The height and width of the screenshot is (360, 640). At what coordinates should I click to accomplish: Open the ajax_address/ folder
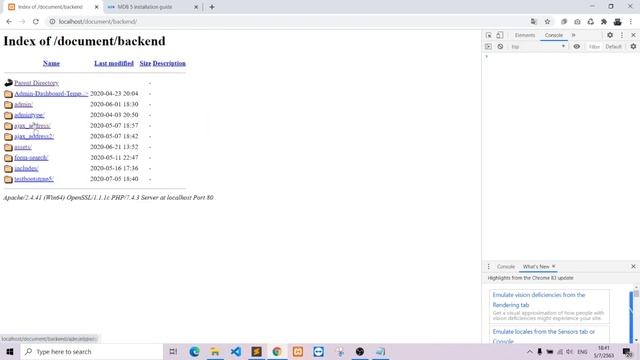pos(32,126)
